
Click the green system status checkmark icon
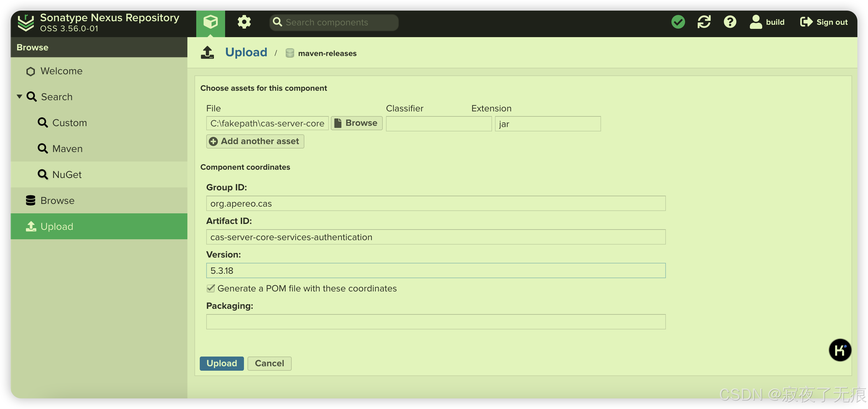[x=678, y=22]
